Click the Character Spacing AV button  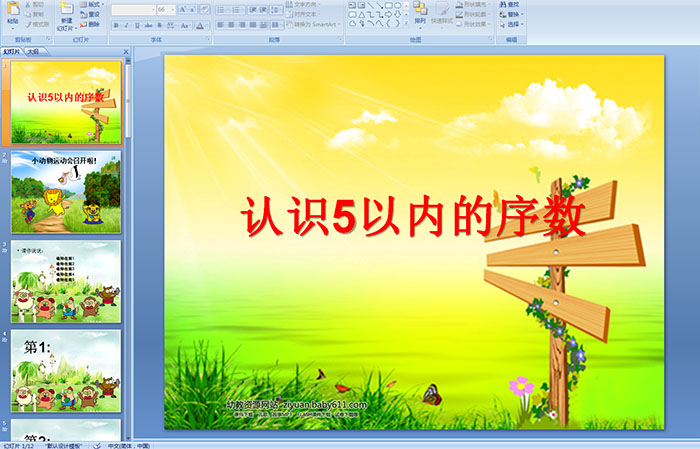[x=172, y=25]
